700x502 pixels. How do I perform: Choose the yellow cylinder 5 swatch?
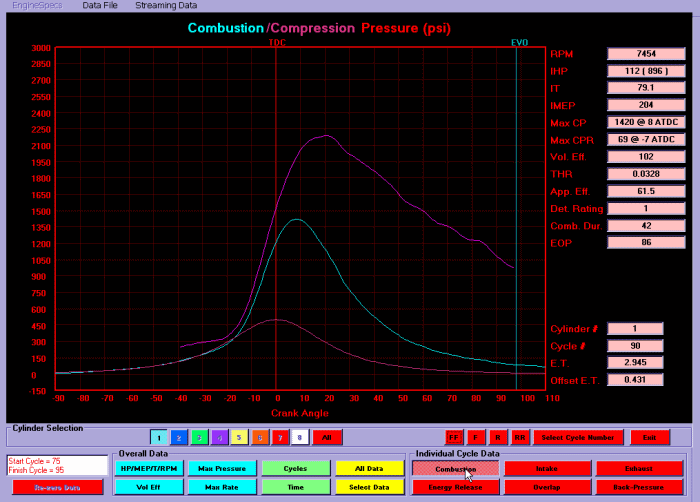[238, 437]
